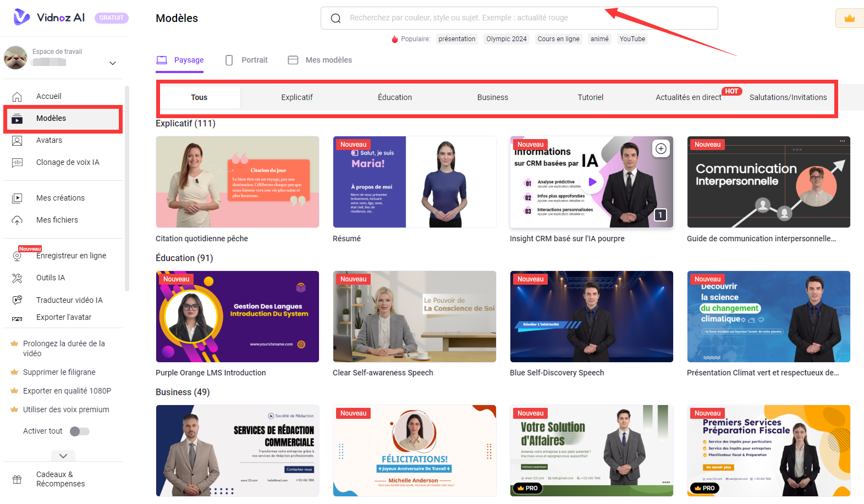The height and width of the screenshot is (504, 864).
Task: Click the scene count icon on Insight CRM
Action: 661,215
